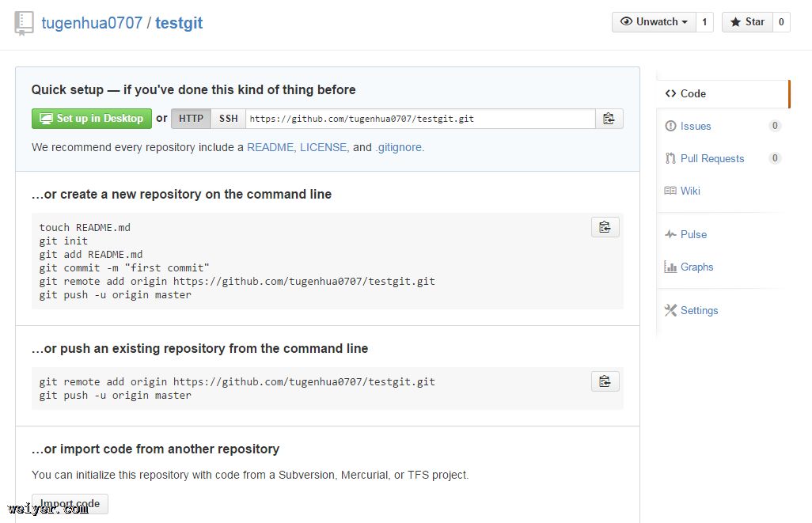
Task: Open the Wiki page
Action: pyautogui.click(x=689, y=191)
